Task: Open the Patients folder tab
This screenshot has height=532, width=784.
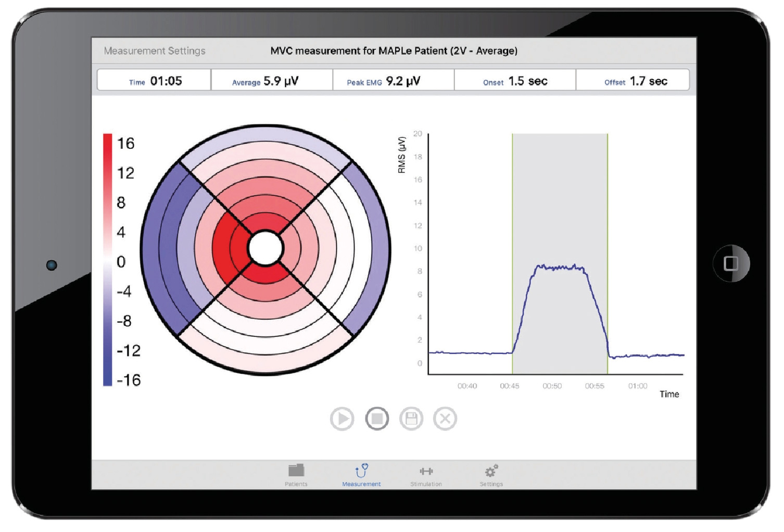Action: (x=296, y=475)
